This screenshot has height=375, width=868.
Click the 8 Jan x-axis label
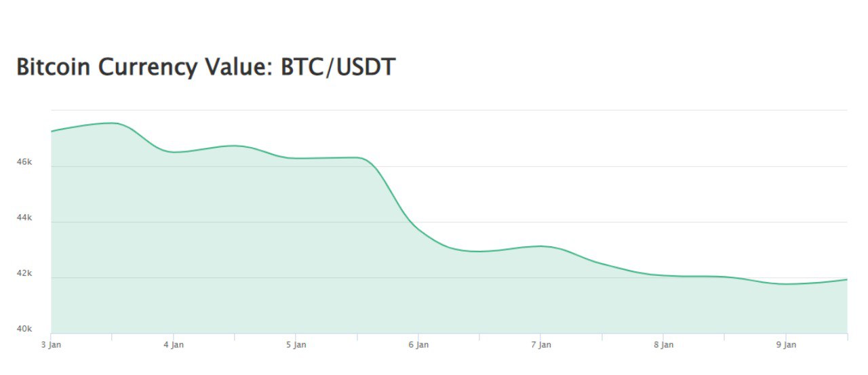[x=663, y=345]
